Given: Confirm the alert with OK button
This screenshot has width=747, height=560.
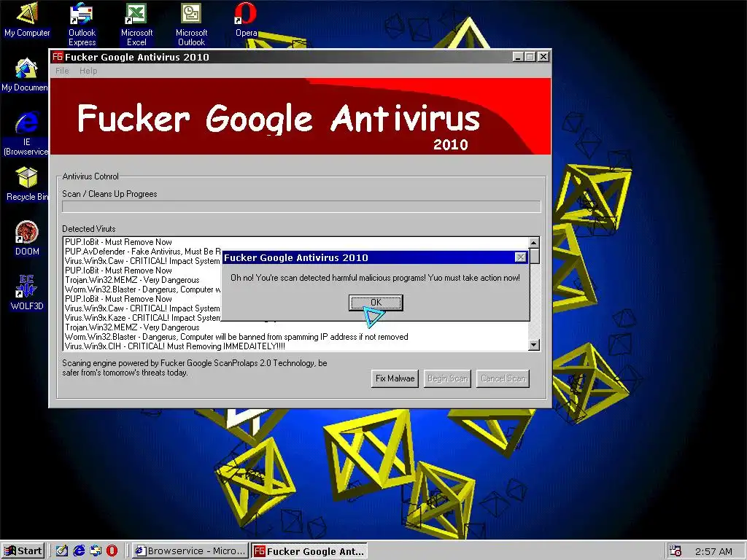Looking at the screenshot, I should coord(376,303).
